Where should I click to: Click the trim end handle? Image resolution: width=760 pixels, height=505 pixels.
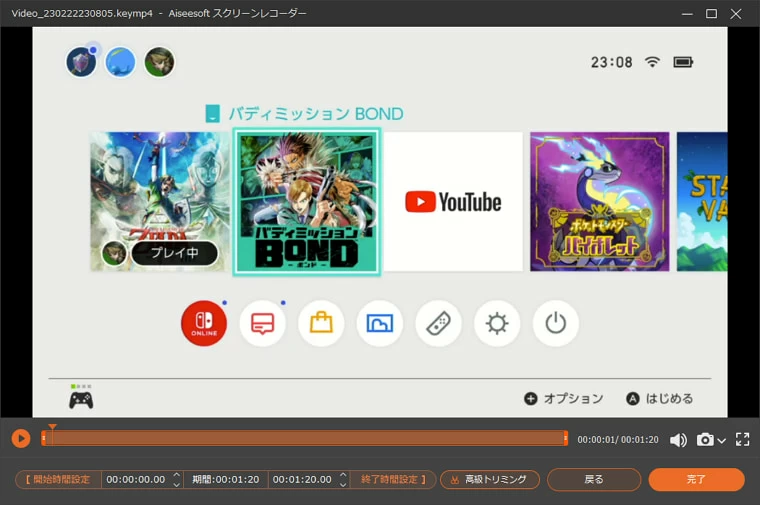click(565, 438)
